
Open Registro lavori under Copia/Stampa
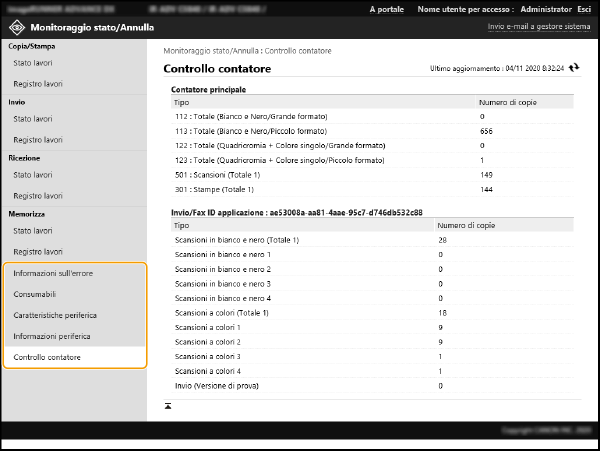click(x=38, y=84)
